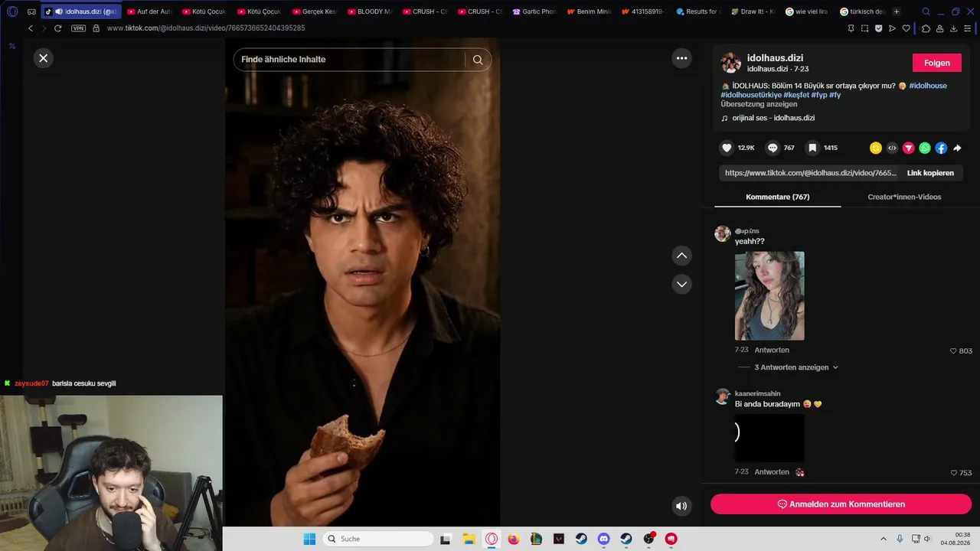This screenshot has width=980, height=551.
Task: Reload the page with the refresh icon
Action: coord(57,28)
